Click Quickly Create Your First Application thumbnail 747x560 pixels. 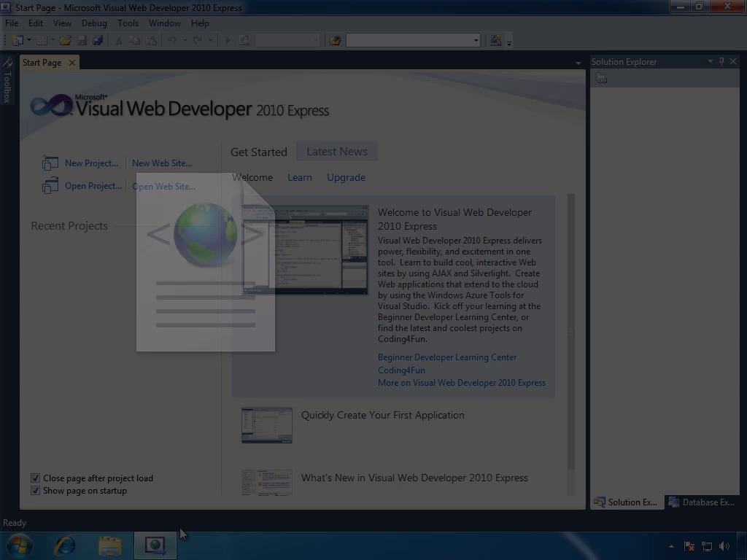tap(267, 425)
